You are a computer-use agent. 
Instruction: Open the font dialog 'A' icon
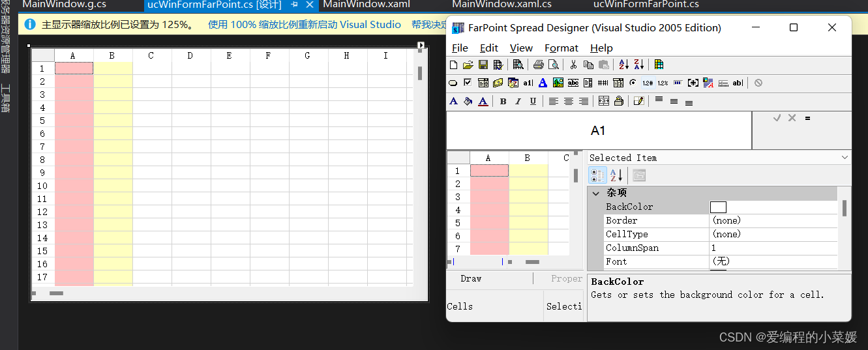pyautogui.click(x=453, y=101)
